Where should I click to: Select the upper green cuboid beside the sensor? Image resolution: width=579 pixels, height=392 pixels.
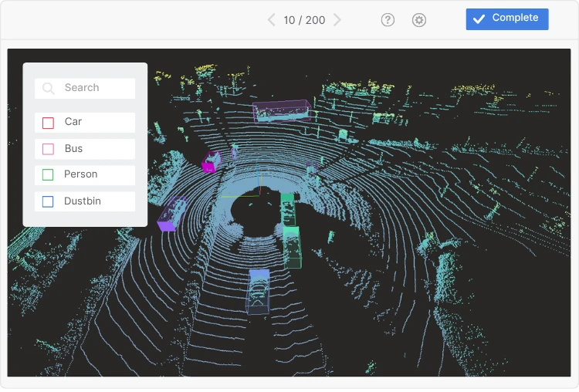(x=288, y=209)
